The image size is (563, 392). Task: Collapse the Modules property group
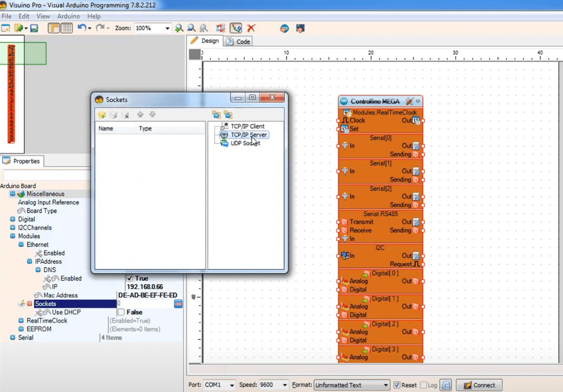coord(13,236)
